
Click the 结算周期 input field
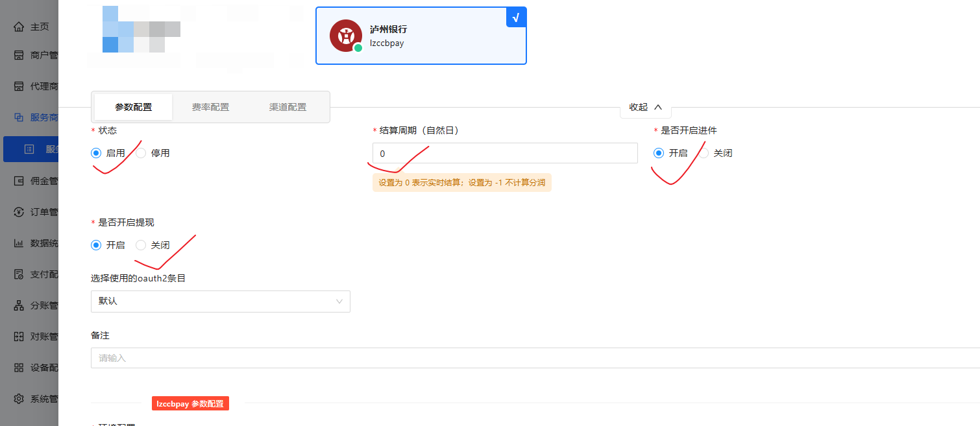pyautogui.click(x=504, y=154)
